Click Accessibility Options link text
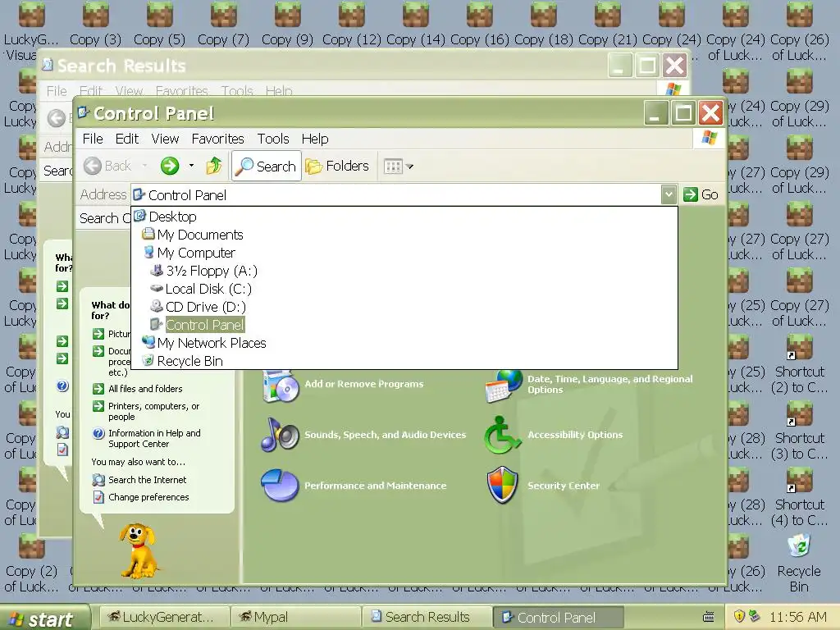The width and height of the screenshot is (840, 630). coord(575,435)
